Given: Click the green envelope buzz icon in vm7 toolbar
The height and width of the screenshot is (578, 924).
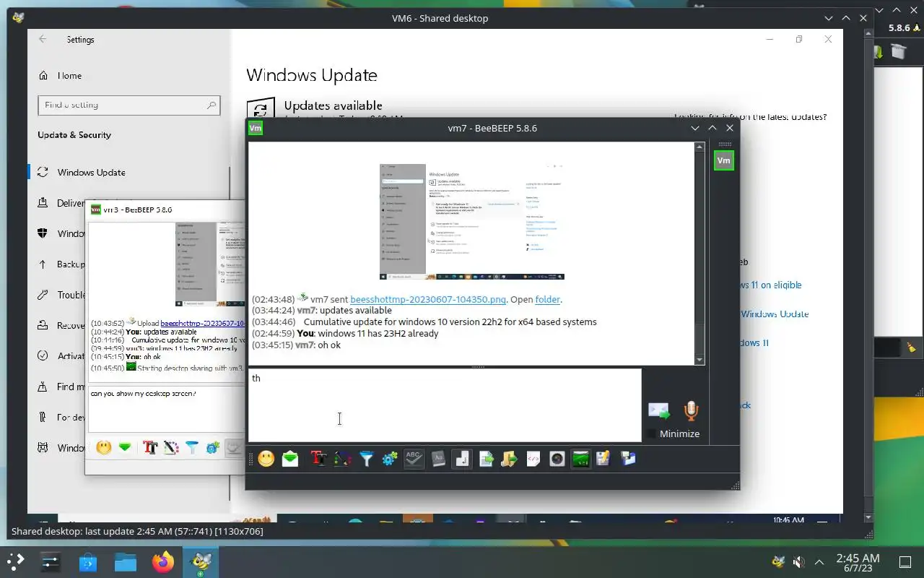Looking at the screenshot, I should click(x=290, y=459).
